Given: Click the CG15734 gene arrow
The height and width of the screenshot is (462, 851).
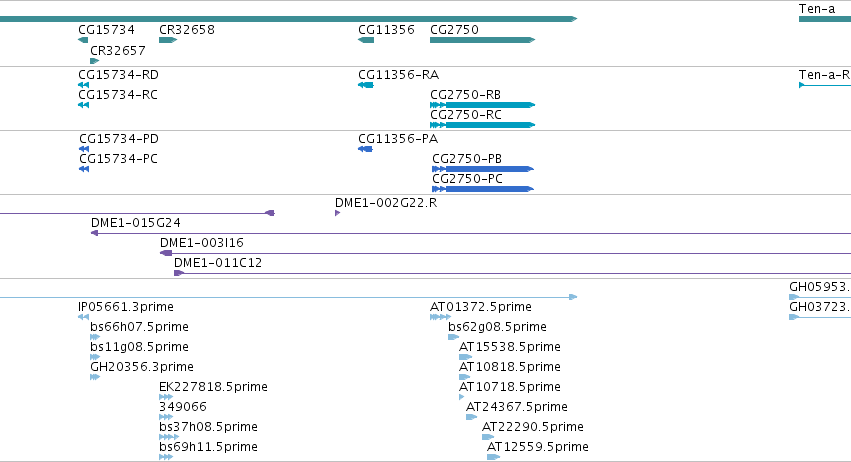Looking at the screenshot, I should [83, 40].
